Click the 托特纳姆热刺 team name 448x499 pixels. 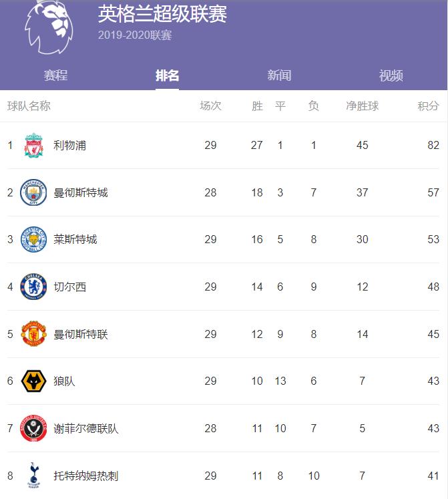86,476
